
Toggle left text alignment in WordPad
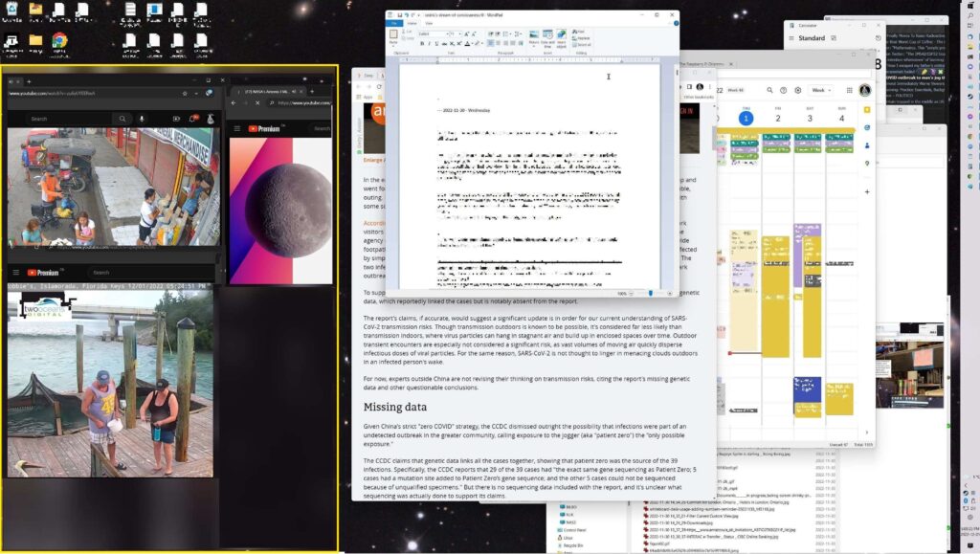click(492, 43)
